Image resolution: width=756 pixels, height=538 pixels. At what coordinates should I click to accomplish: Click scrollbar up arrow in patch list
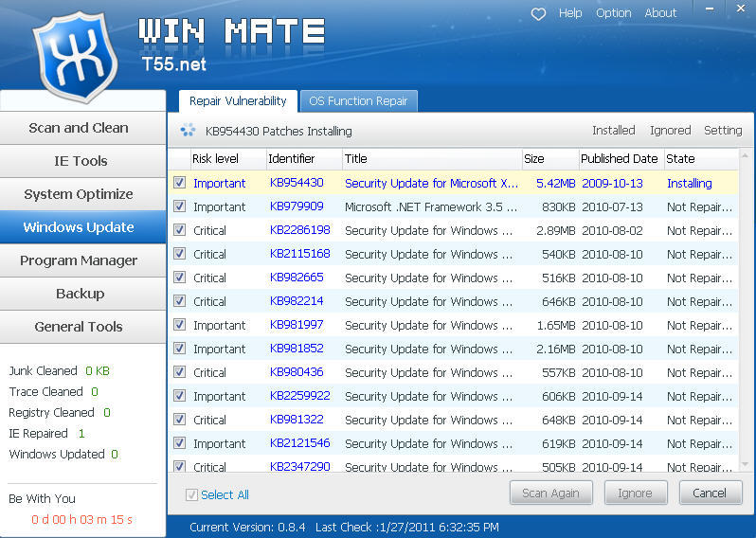[x=745, y=155]
